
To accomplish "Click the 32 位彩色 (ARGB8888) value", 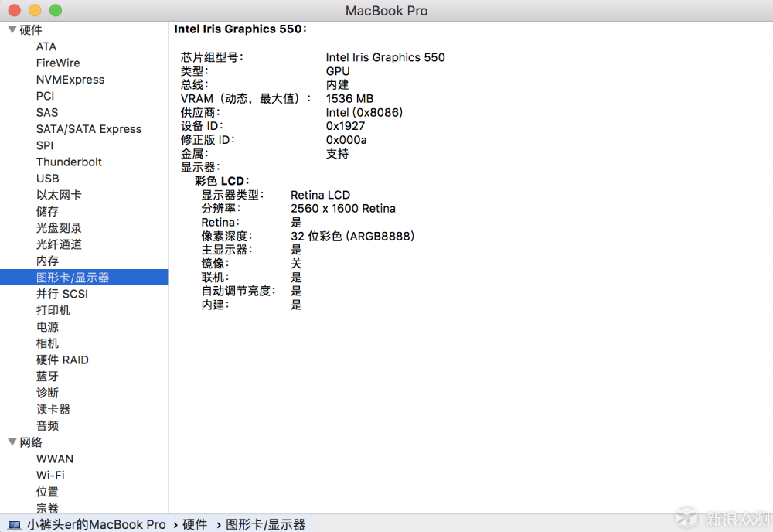I will (352, 236).
